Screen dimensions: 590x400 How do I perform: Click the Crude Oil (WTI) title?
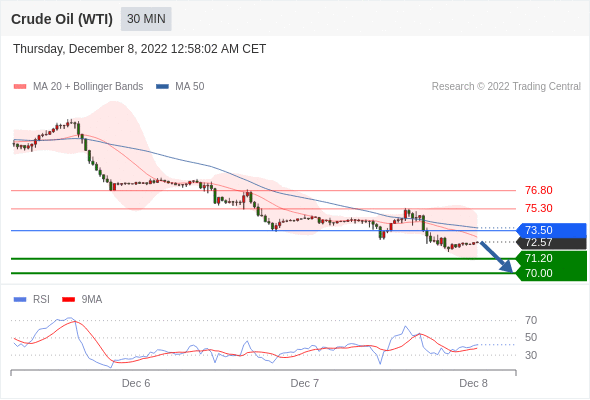click(62, 19)
